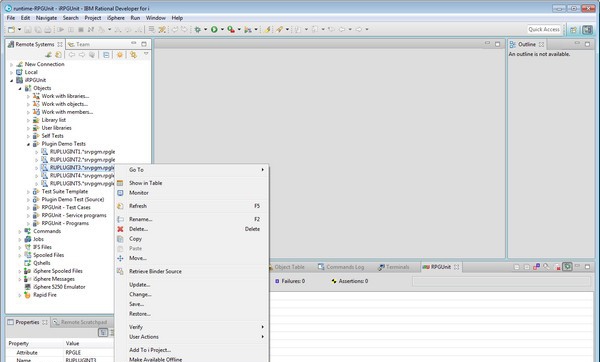Click the remove-with-red-X icon in RPGUnit toolbar
Image resolution: width=600 pixels, height=362 pixels.
pos(558,267)
